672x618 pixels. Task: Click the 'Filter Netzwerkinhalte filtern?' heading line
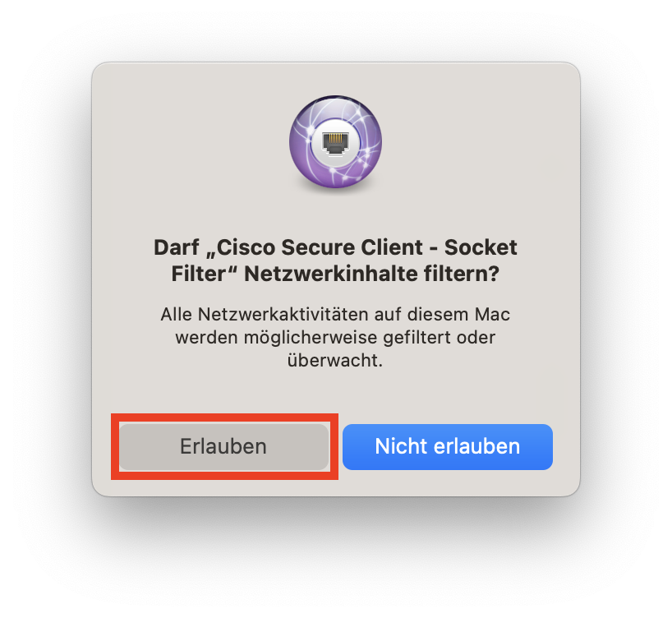[335, 274]
